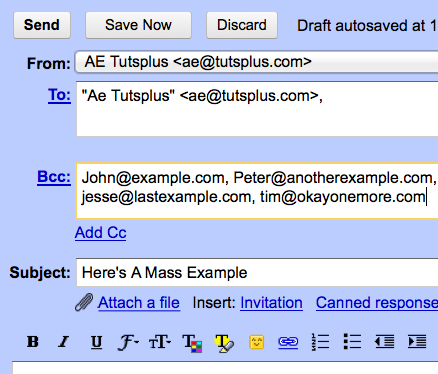This screenshot has width=438, height=374.
Task: Click in the To recipients field
Action: pyautogui.click(x=257, y=109)
